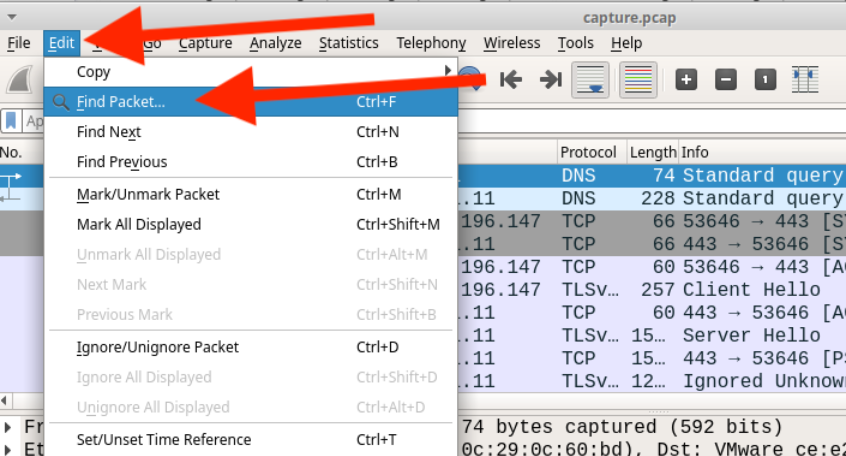Click the display filter bookmark icon
Image resolution: width=846 pixels, height=456 pixels.
(x=11, y=121)
